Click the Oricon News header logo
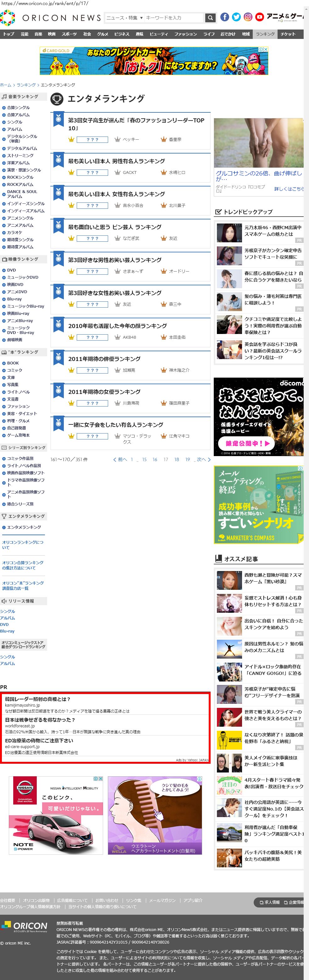The width and height of the screenshot is (309, 980). (51, 18)
